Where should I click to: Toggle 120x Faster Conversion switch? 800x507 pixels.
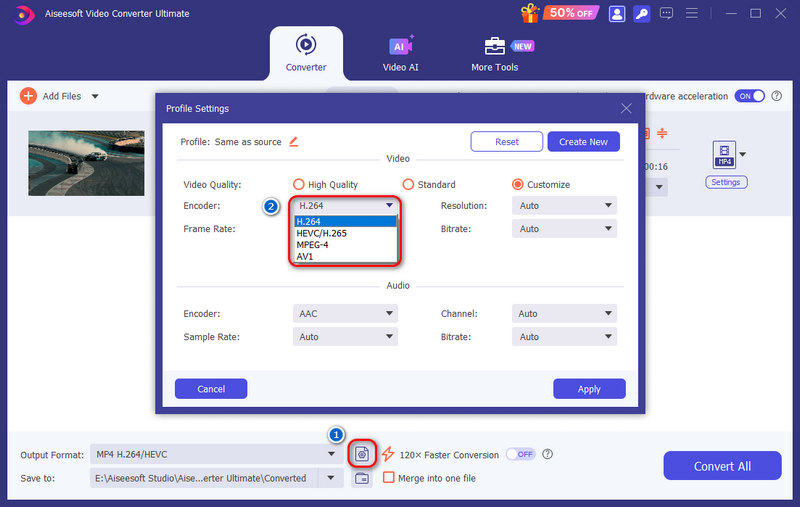pos(520,454)
